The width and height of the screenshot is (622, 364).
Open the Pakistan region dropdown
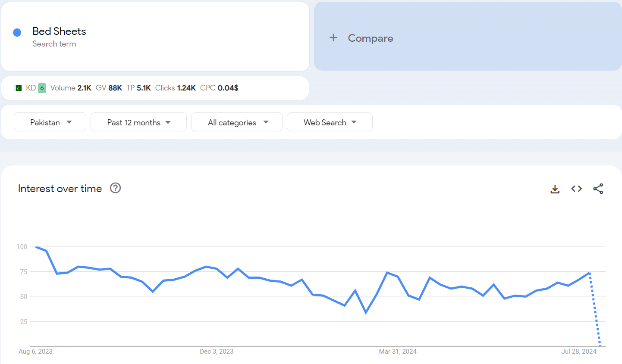point(50,122)
